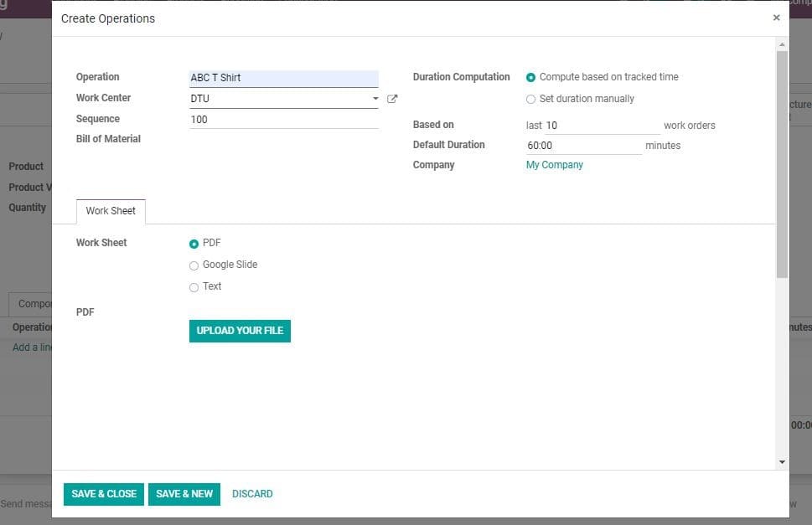812x525 pixels.
Task: Expand the Work Center dropdown arrow
Action: click(x=375, y=98)
